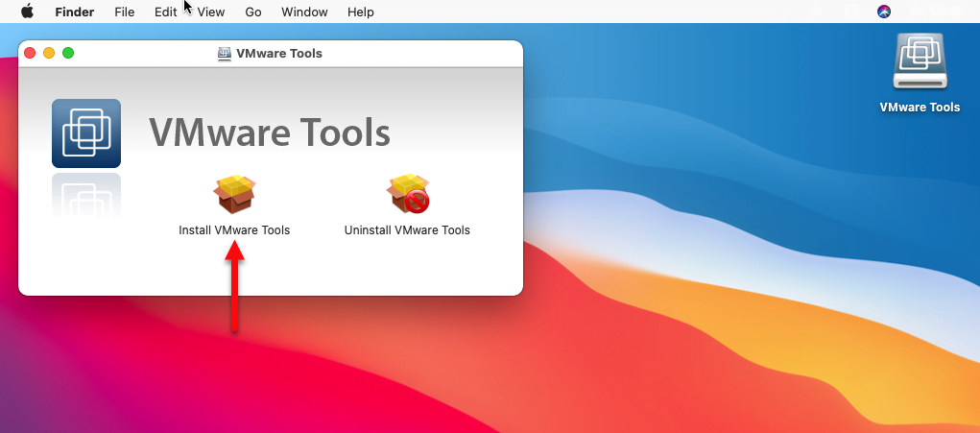Open the Uninstall VMware Tools package icon
The height and width of the screenshot is (433, 980).
[x=408, y=194]
